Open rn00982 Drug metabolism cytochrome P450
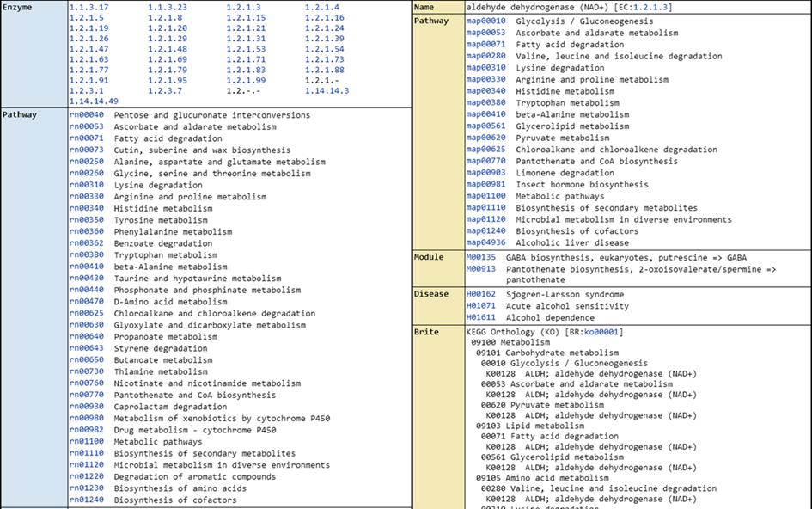The image size is (812, 509). (x=86, y=430)
